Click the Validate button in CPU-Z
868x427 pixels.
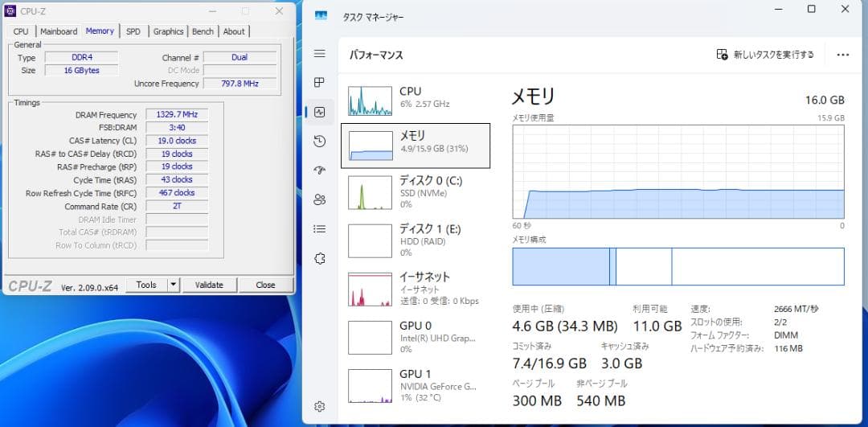click(209, 285)
